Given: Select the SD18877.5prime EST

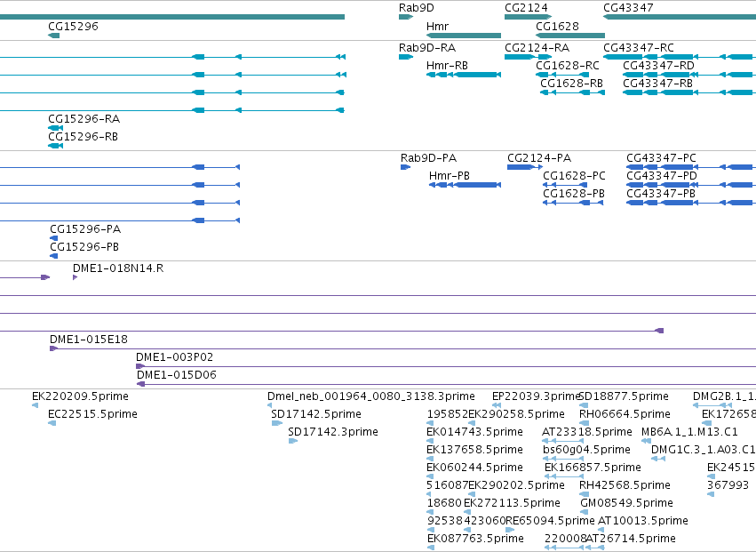Looking at the screenshot, I should (x=583, y=405).
